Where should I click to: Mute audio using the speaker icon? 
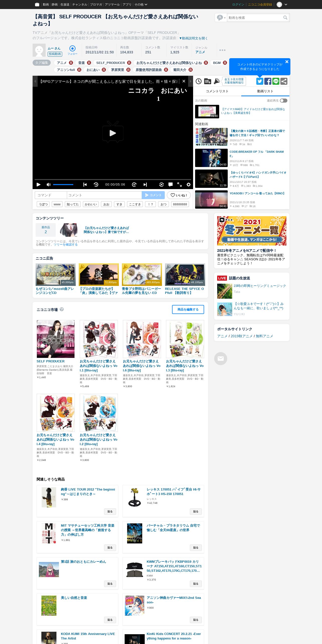(x=49, y=185)
